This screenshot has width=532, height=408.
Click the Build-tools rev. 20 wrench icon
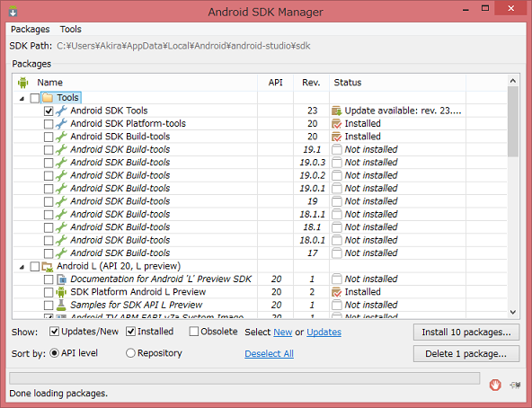coord(61,137)
